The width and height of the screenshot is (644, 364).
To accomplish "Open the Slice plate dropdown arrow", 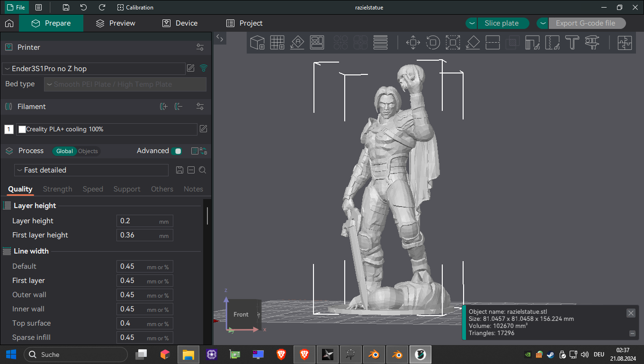I will click(x=471, y=23).
